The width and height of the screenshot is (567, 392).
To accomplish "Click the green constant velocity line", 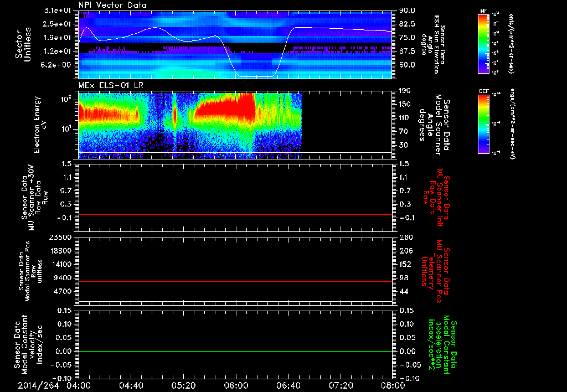I will coord(235,352).
